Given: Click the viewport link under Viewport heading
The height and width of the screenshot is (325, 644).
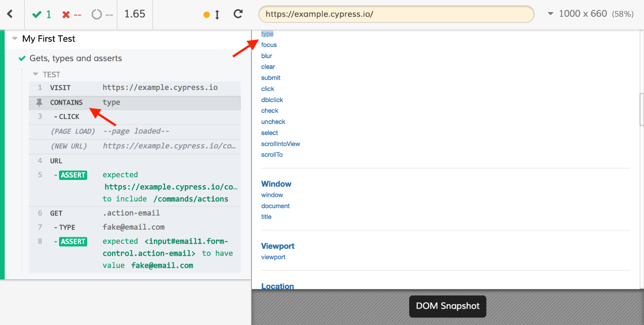Looking at the screenshot, I should [x=273, y=257].
